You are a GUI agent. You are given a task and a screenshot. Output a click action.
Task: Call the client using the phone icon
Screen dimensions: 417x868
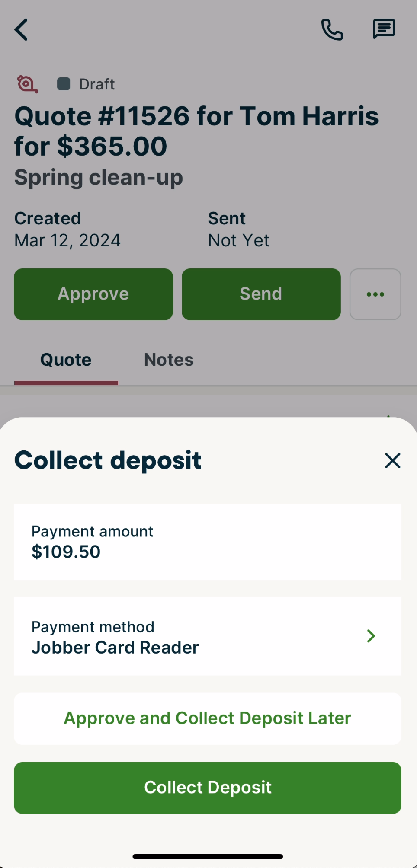[332, 29]
